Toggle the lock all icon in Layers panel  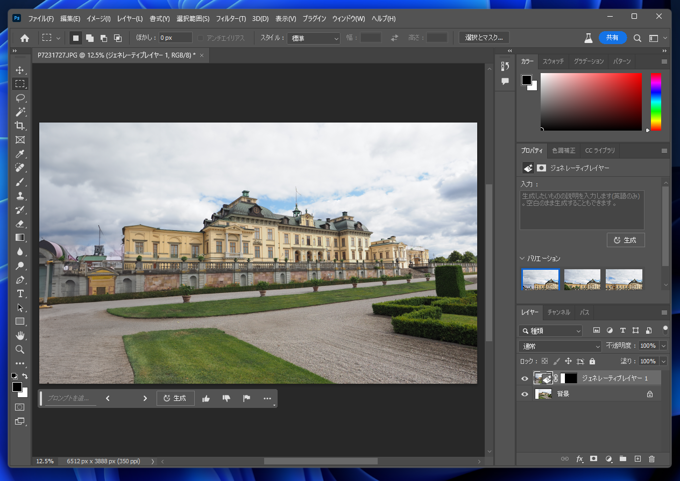point(593,361)
